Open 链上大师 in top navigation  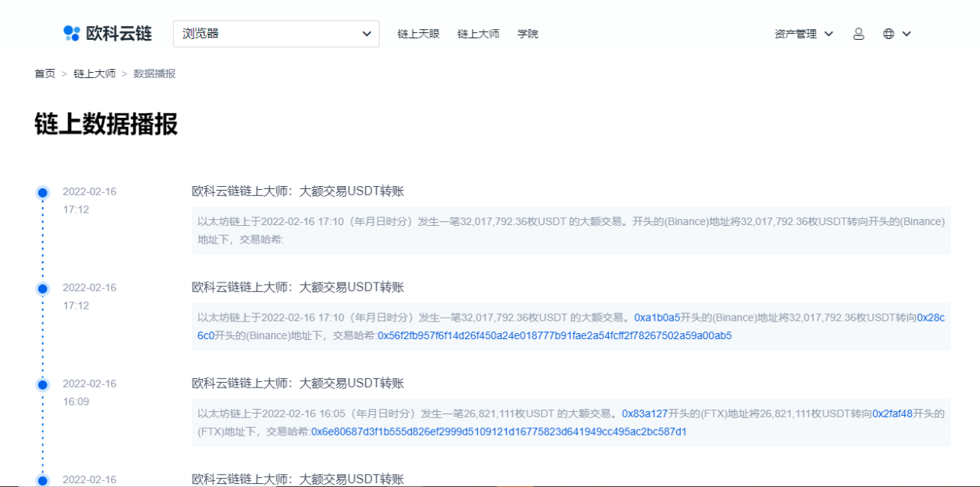tap(478, 34)
